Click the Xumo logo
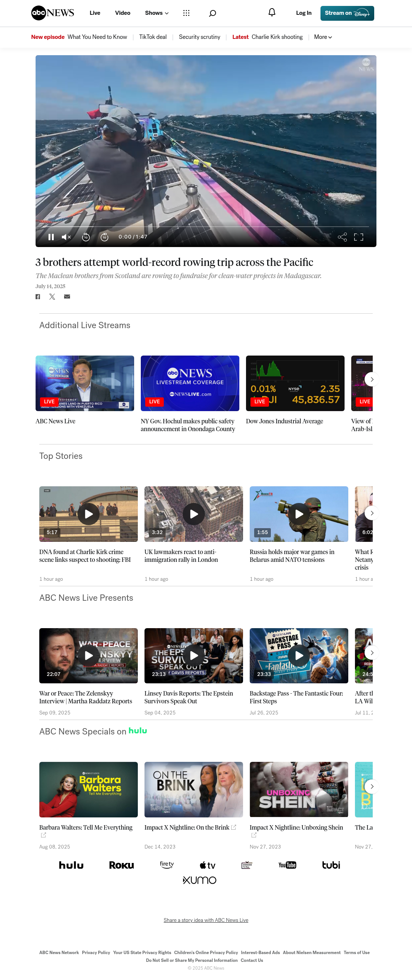The width and height of the screenshot is (412, 980). coord(199,880)
